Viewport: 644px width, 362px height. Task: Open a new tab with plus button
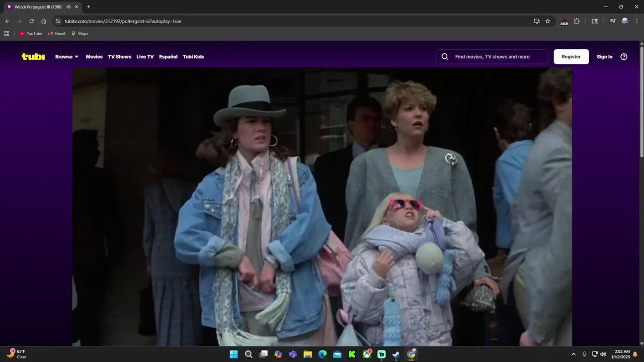click(x=89, y=7)
